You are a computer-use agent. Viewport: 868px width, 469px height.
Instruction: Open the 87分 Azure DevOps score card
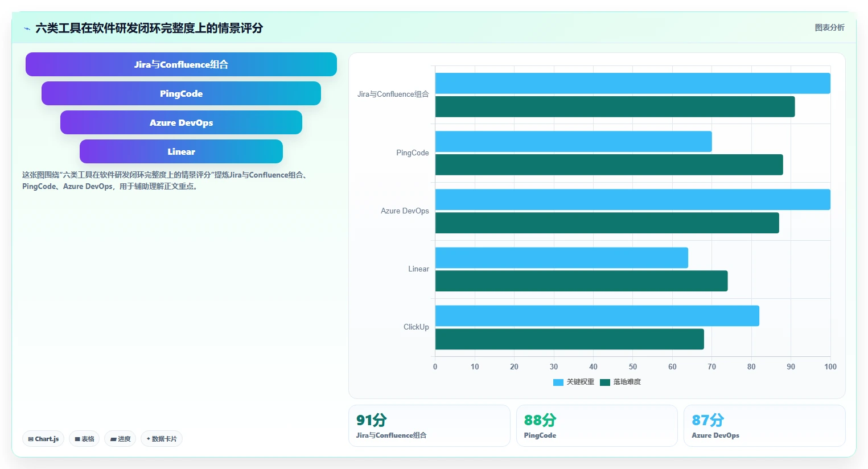click(x=764, y=426)
